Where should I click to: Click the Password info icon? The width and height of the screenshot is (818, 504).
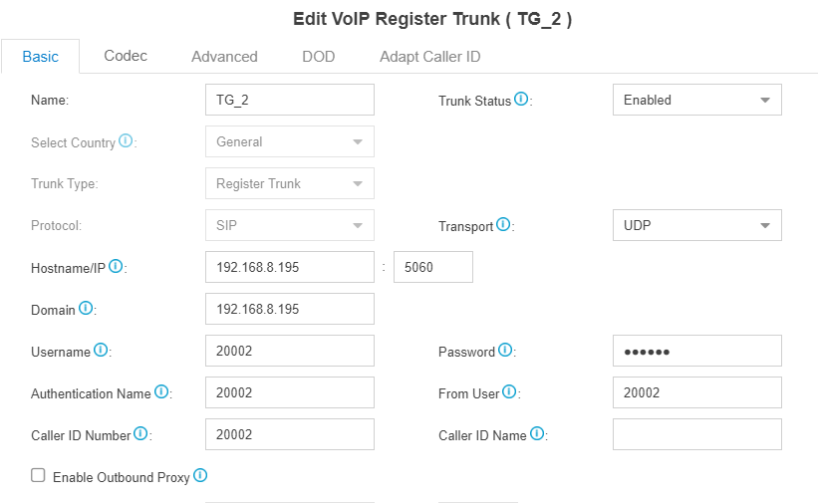coord(505,350)
